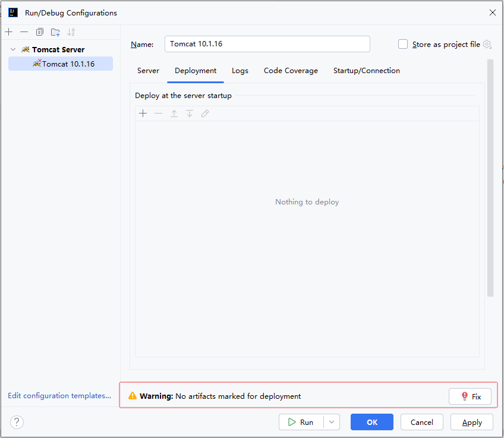Remove selected configuration with minus icon
Image resolution: width=504 pixels, height=438 pixels.
point(24,32)
